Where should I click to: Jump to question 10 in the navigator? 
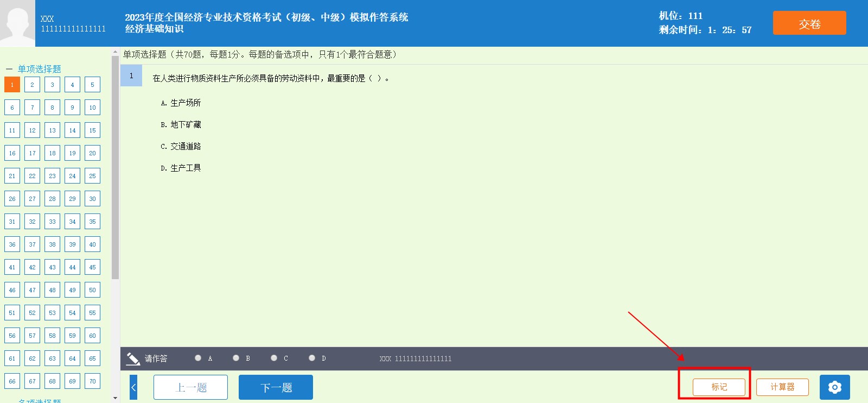[92, 108]
